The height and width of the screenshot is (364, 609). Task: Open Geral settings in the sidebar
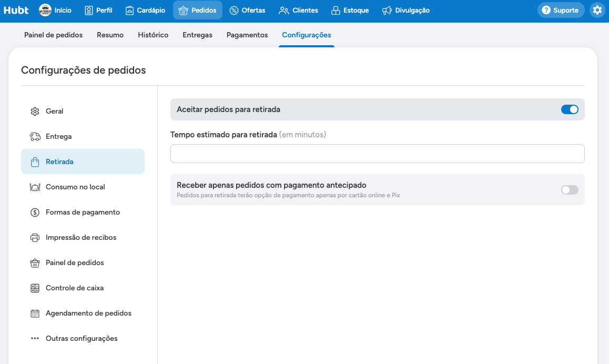point(83,111)
